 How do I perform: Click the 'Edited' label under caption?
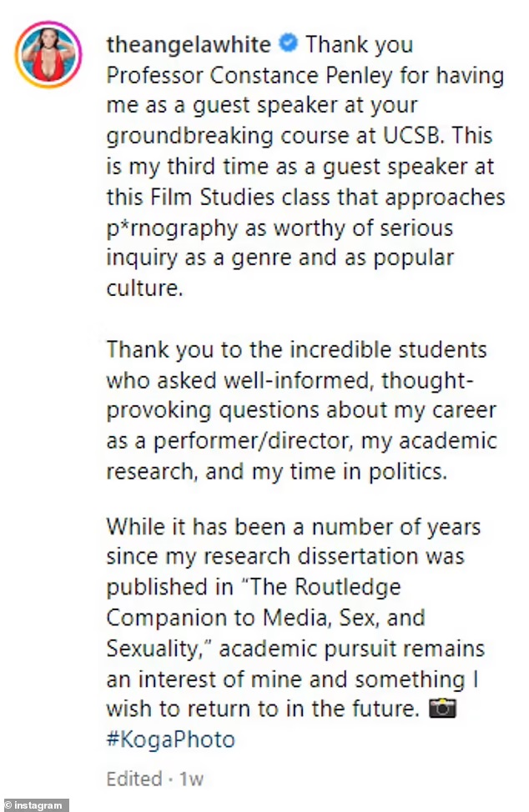tap(134, 779)
